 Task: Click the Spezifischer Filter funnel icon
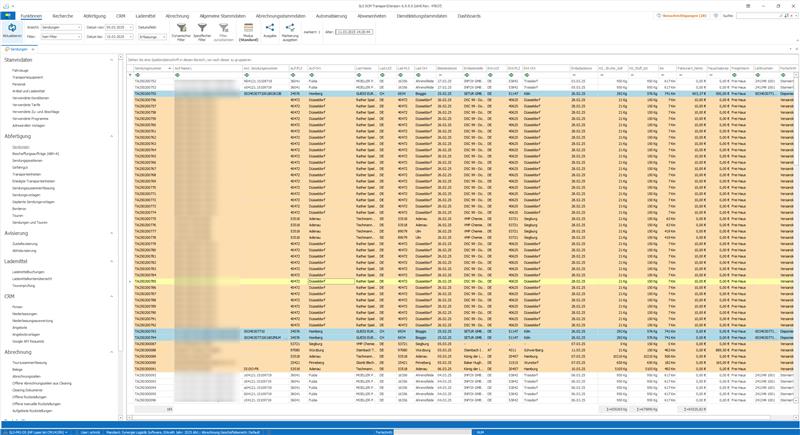(202, 29)
